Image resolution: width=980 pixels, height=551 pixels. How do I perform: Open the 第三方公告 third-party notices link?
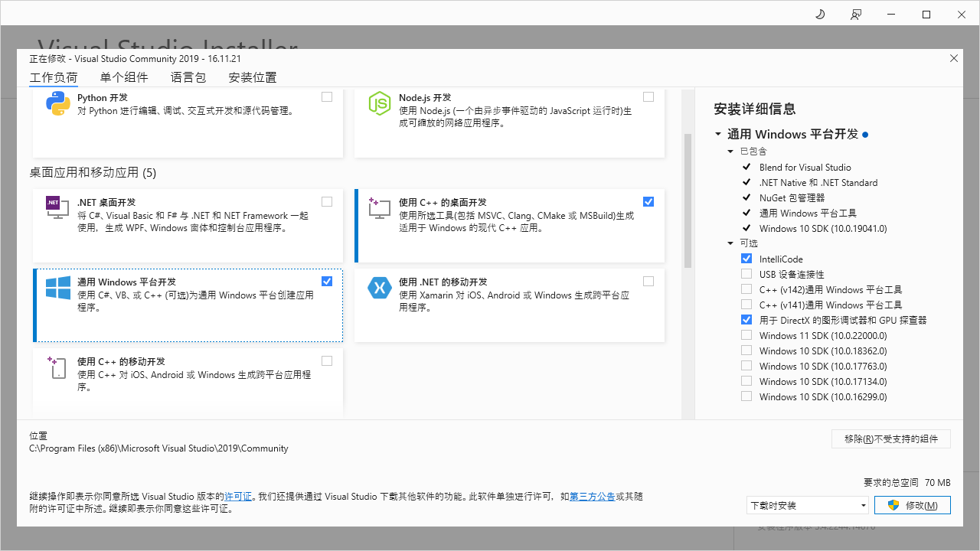[x=592, y=496]
